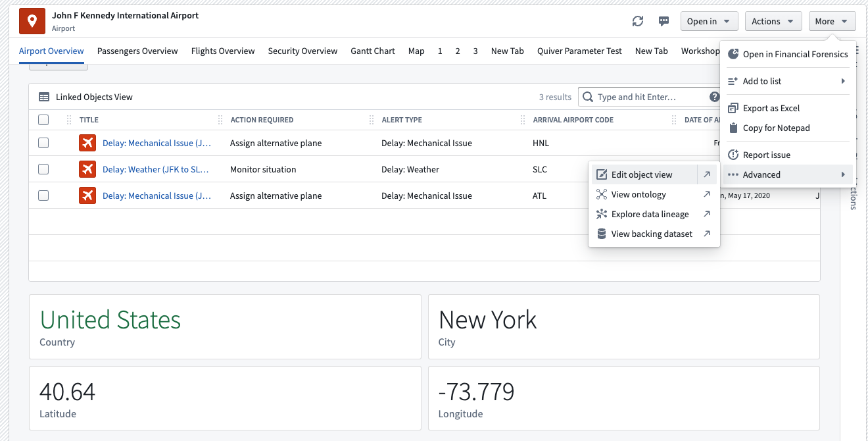Viewport: 868px width, 441px height.
Task: Sort by the Alert Type column header
Action: click(x=402, y=120)
